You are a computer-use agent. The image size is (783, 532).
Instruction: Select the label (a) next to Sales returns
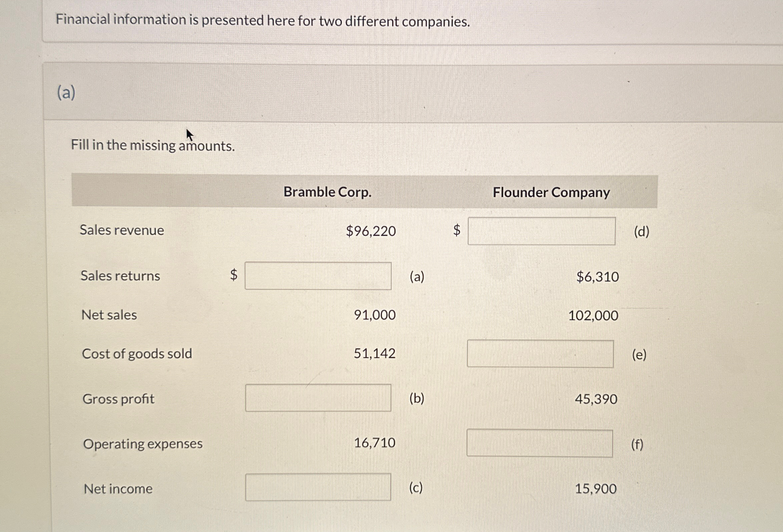click(x=418, y=277)
